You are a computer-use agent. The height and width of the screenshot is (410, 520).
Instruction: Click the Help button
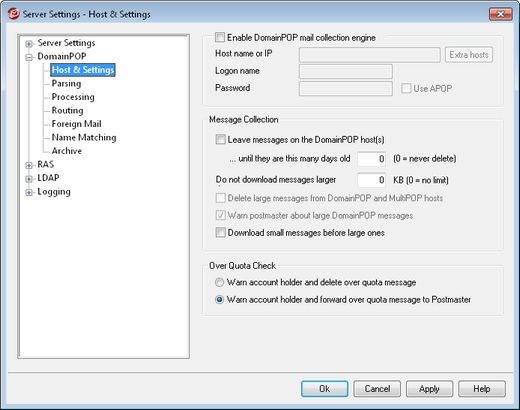482,389
